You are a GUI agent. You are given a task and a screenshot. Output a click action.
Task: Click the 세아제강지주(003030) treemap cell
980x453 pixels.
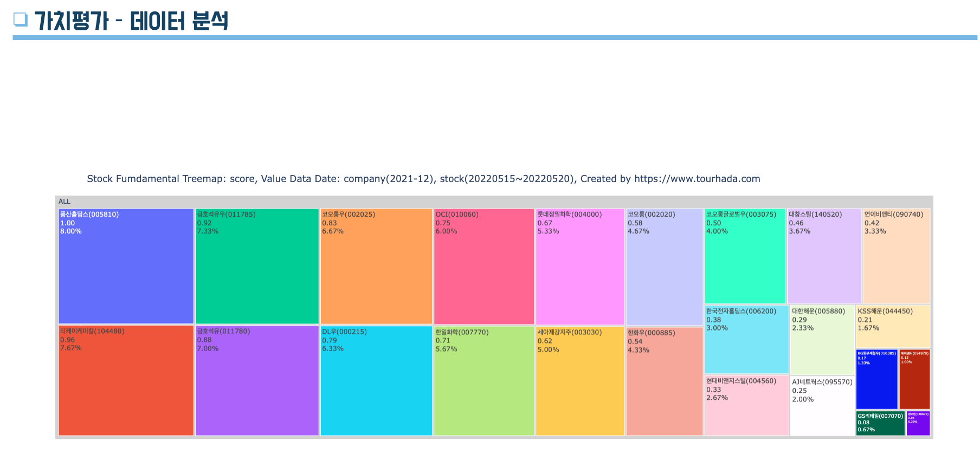(x=580, y=381)
